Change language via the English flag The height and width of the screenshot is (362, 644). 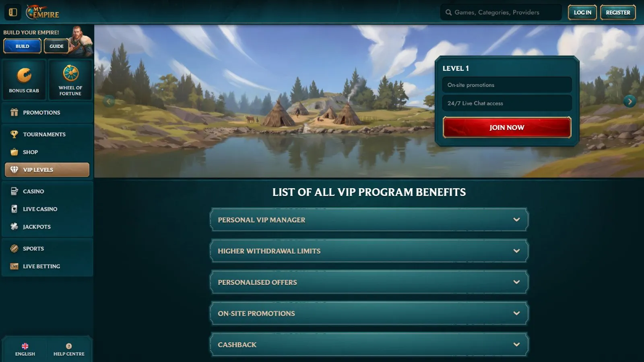point(25,346)
